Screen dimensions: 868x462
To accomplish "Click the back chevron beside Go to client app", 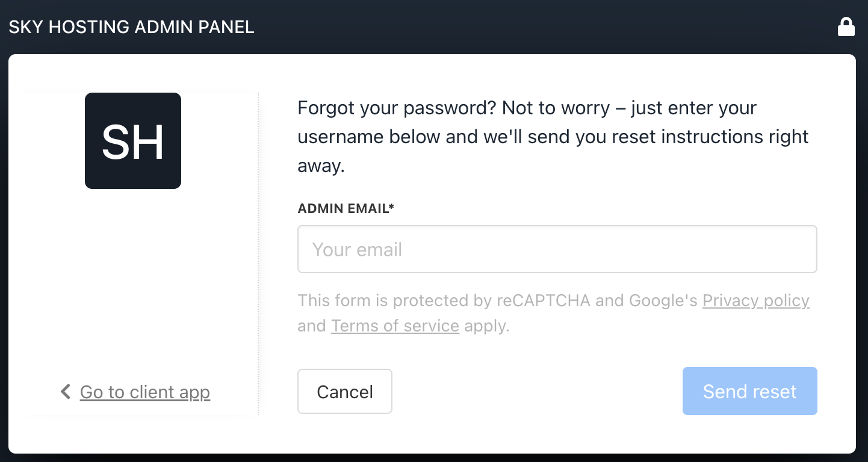I will pyautogui.click(x=66, y=392).
